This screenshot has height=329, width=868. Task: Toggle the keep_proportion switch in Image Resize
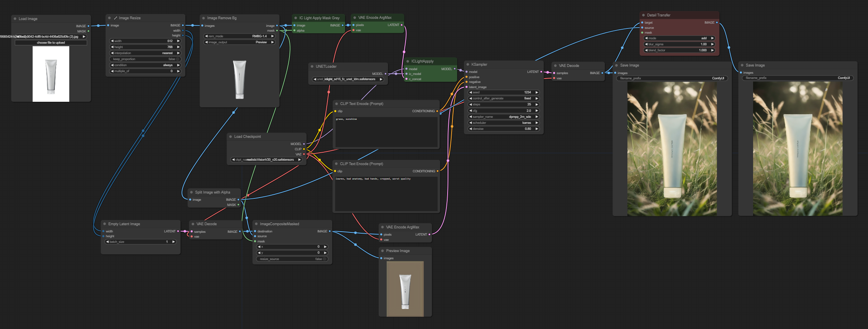pos(178,59)
